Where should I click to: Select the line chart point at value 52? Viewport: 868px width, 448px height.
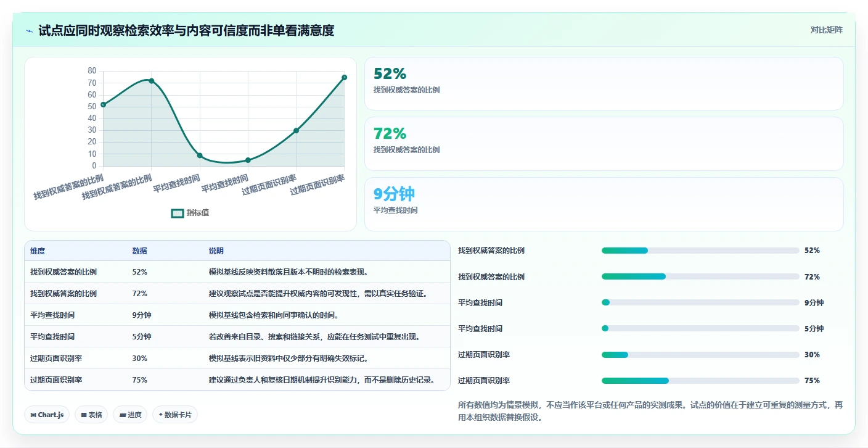pos(103,104)
